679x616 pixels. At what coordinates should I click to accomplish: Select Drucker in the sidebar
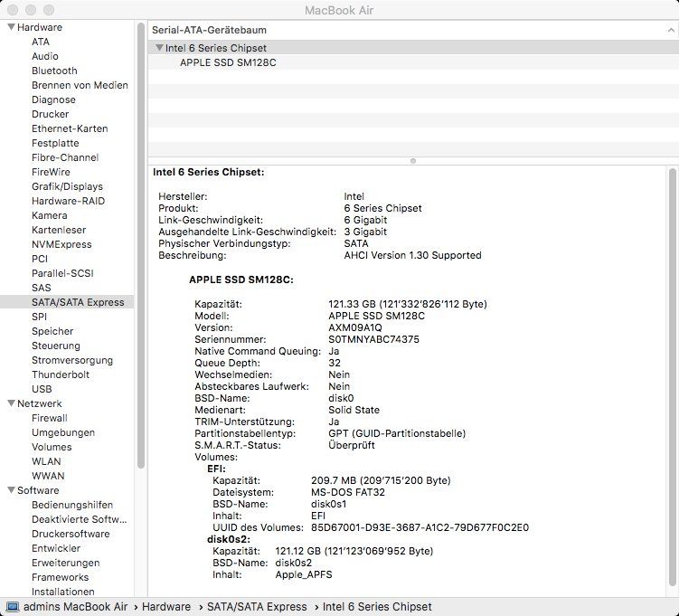click(x=51, y=114)
